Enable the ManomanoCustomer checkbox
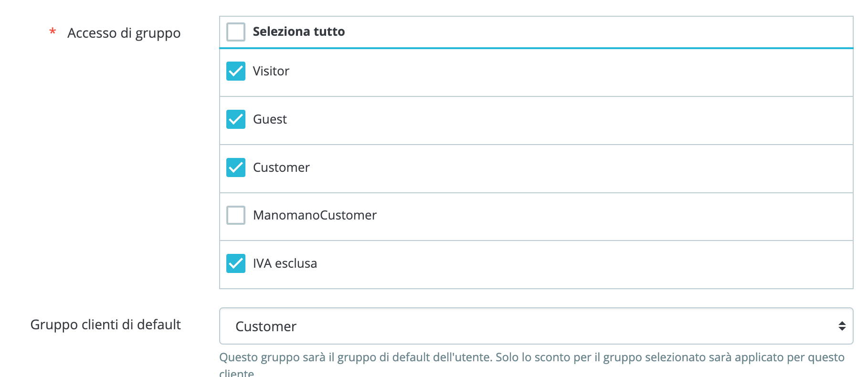Image resolution: width=868 pixels, height=377 pixels. 236,215
